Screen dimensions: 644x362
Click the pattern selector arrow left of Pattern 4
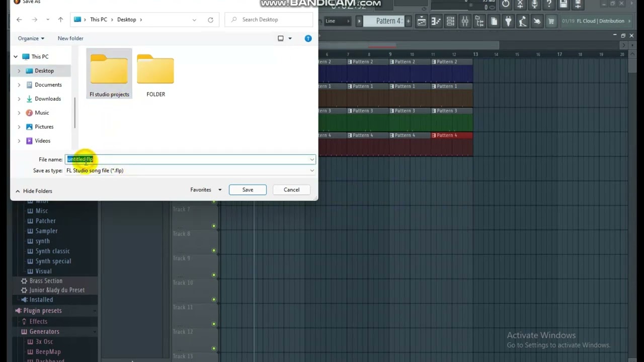pyautogui.click(x=359, y=21)
